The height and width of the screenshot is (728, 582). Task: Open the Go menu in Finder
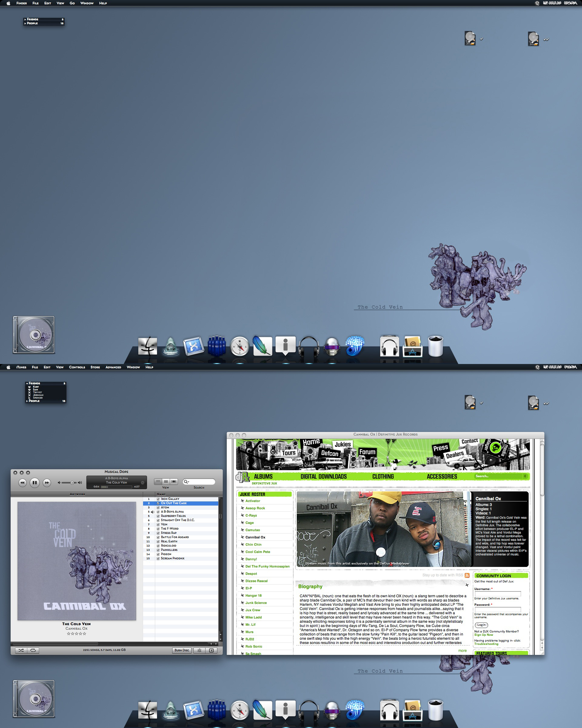click(x=72, y=3)
